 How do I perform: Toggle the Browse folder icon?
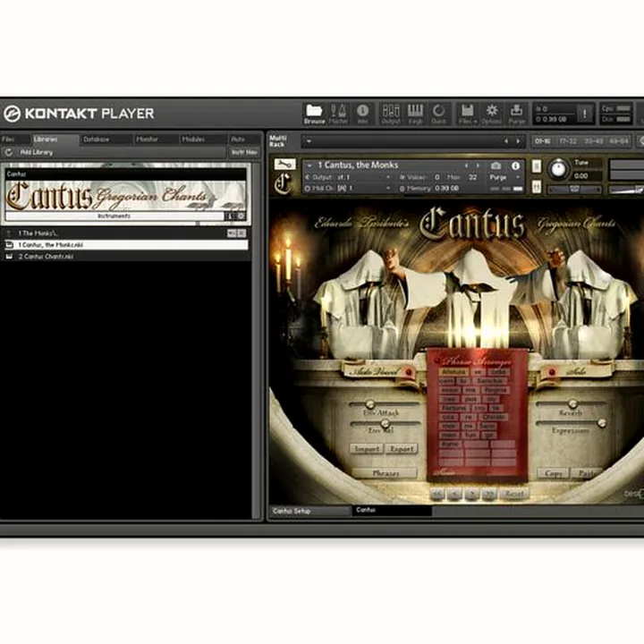coord(314,114)
